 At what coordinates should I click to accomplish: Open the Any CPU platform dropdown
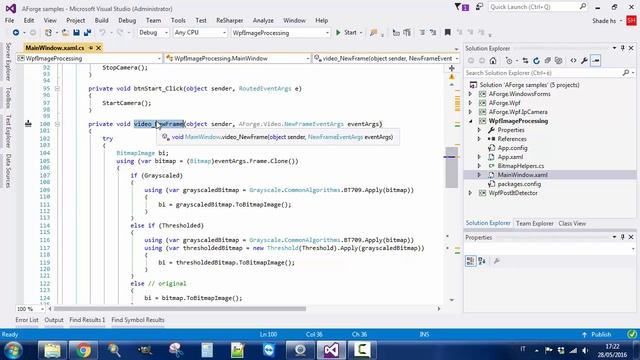[200, 33]
